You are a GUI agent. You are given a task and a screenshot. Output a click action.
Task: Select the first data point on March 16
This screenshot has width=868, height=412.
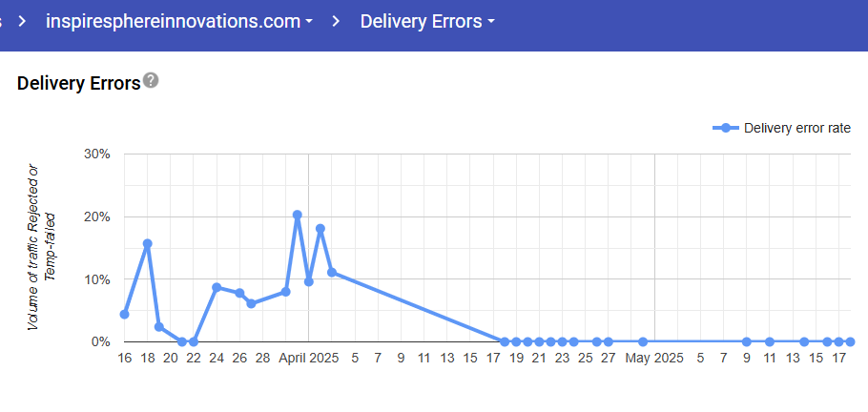pos(124,314)
